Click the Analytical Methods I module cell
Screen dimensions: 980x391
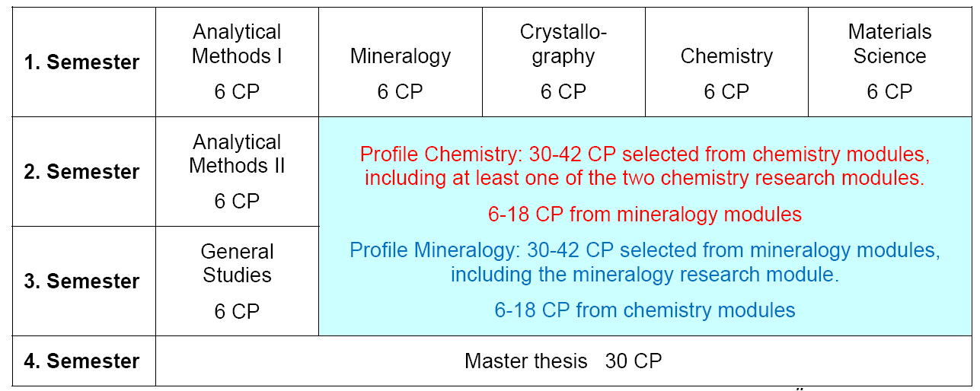pos(237,62)
